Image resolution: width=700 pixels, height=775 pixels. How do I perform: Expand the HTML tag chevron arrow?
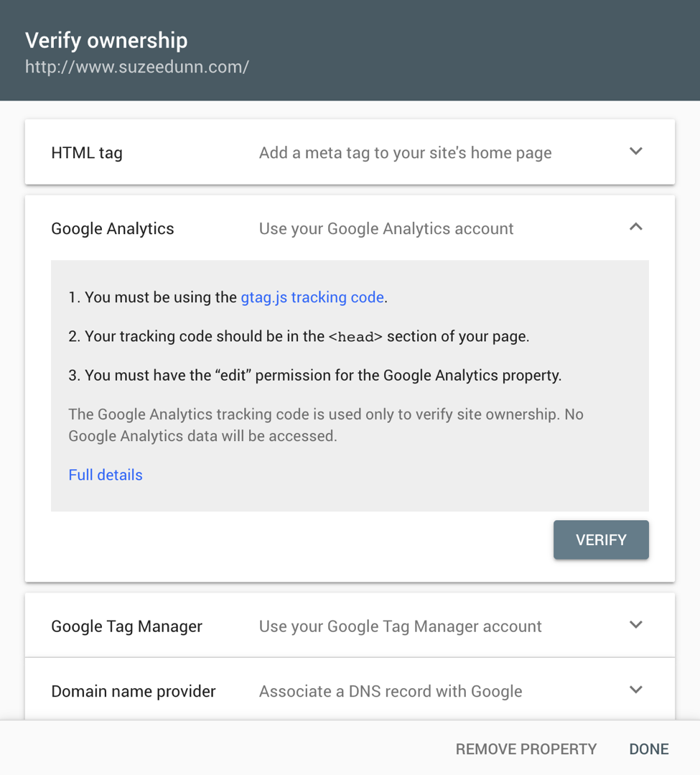click(x=636, y=152)
